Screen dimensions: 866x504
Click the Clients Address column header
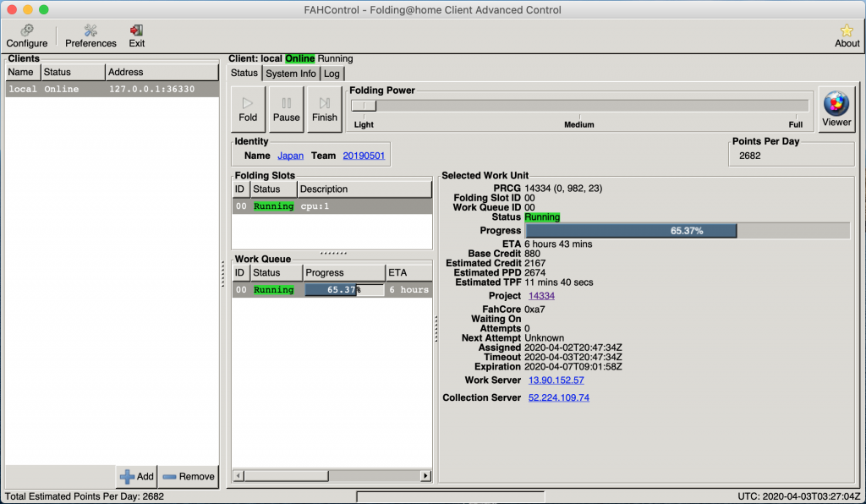(162, 73)
